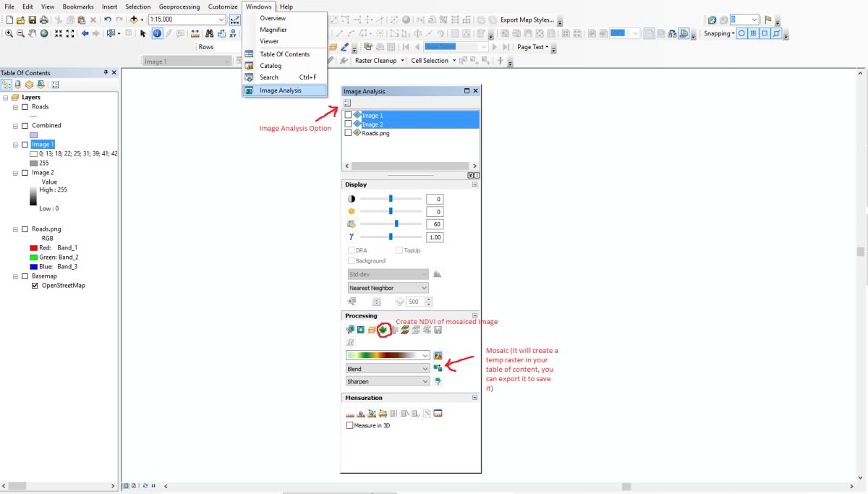Image resolution: width=868 pixels, height=494 pixels.
Task: Enable Measure in 3D checkbox
Action: (350, 426)
